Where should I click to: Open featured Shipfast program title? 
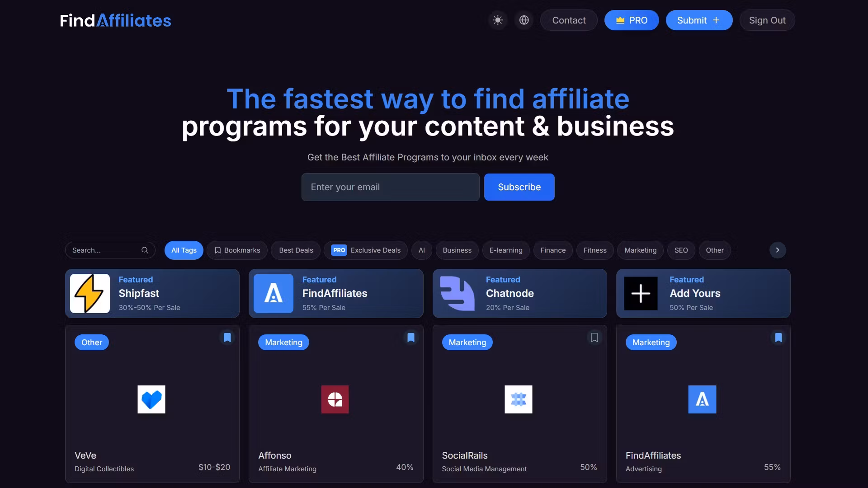point(139,293)
